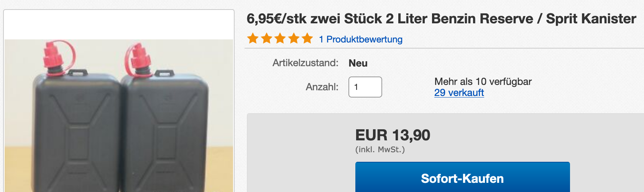The image size is (644, 192).
Task: Click the first orange rating star
Action: [x=253, y=39]
